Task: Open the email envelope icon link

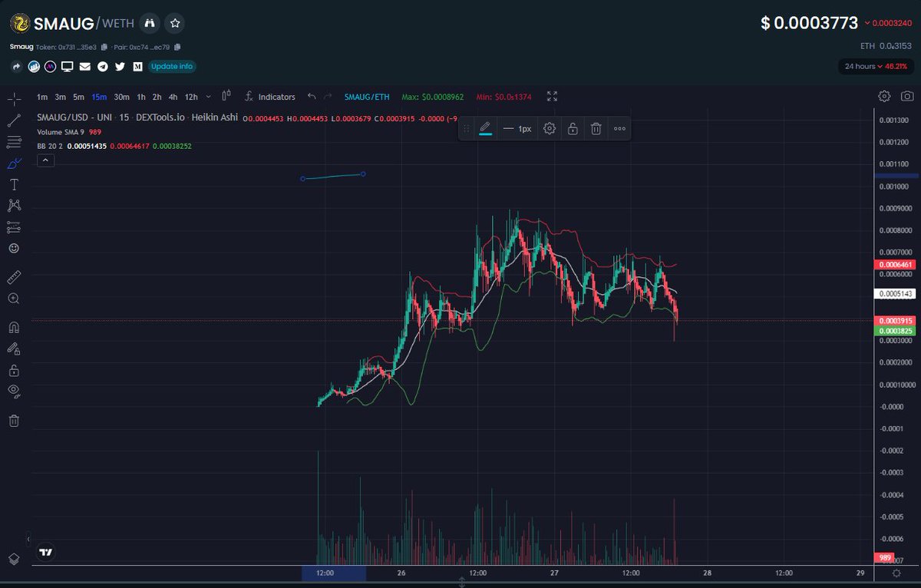Action: [x=85, y=67]
